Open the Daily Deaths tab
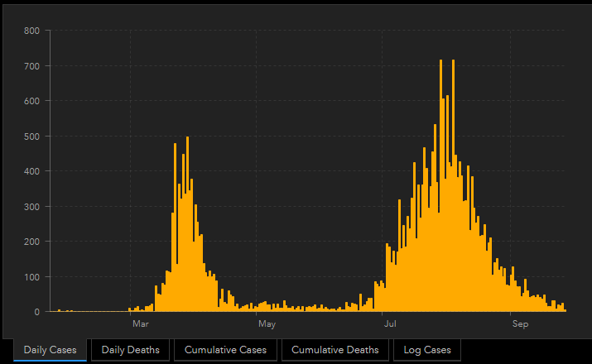 click(x=130, y=350)
